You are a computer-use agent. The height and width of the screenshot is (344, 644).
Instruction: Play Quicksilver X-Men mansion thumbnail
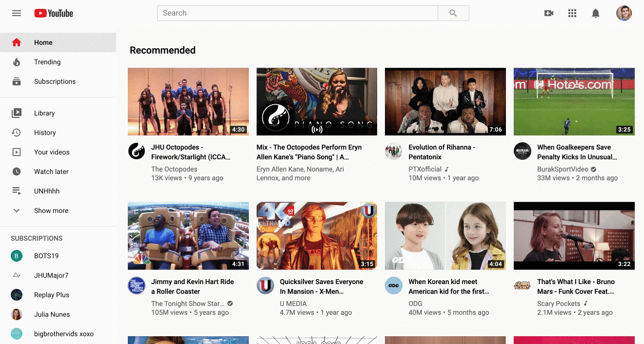317,236
